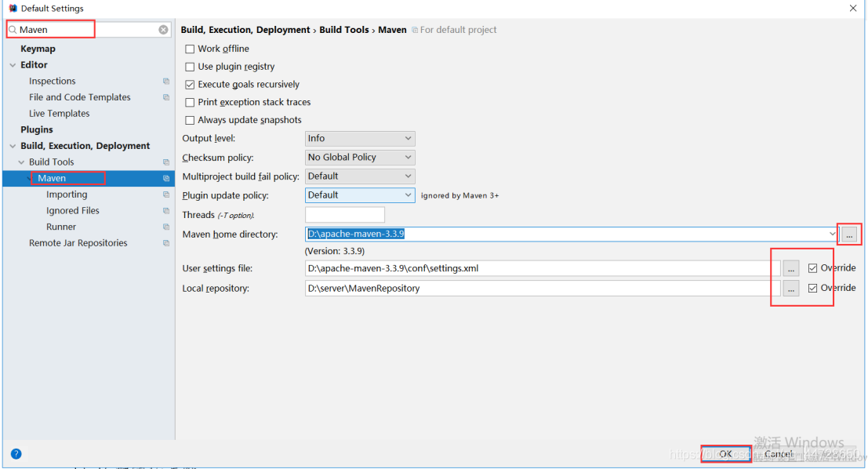
Task: Toggle the Use plugin registry checkbox
Action: click(x=190, y=67)
